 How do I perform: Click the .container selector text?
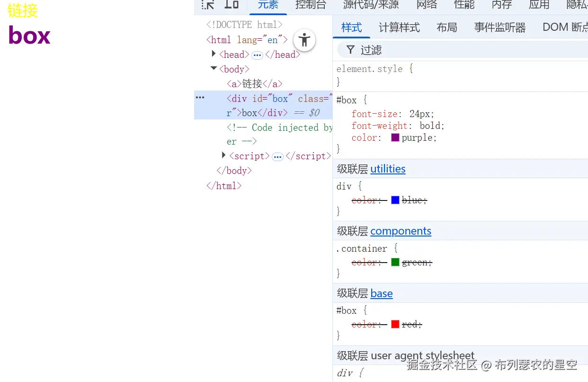click(x=361, y=248)
